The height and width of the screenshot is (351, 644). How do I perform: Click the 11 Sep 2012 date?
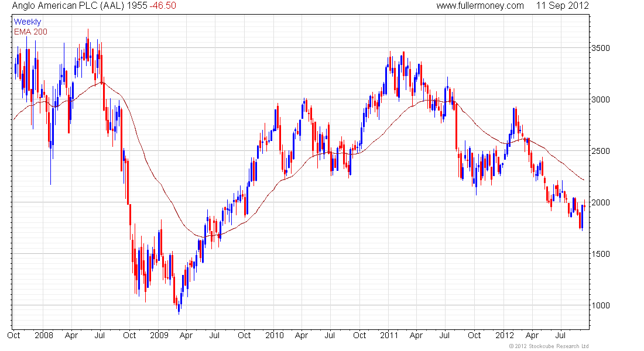tap(562, 6)
